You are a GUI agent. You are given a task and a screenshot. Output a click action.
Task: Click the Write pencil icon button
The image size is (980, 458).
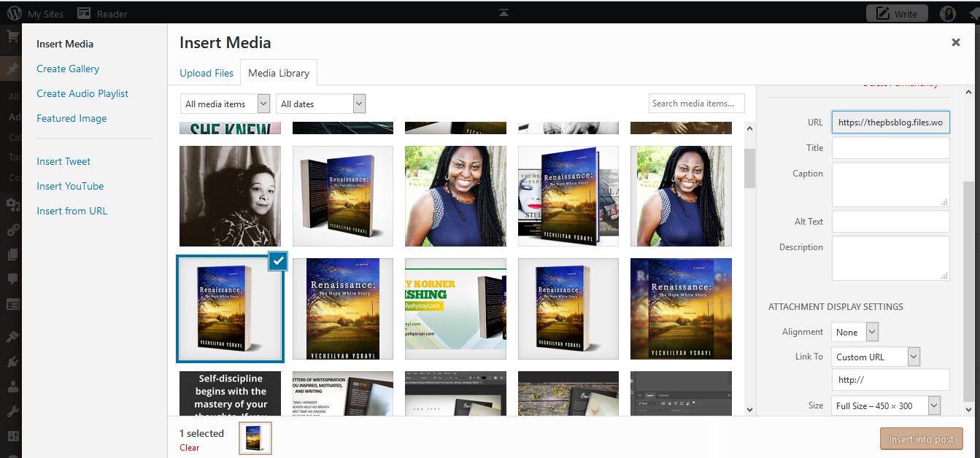click(896, 14)
